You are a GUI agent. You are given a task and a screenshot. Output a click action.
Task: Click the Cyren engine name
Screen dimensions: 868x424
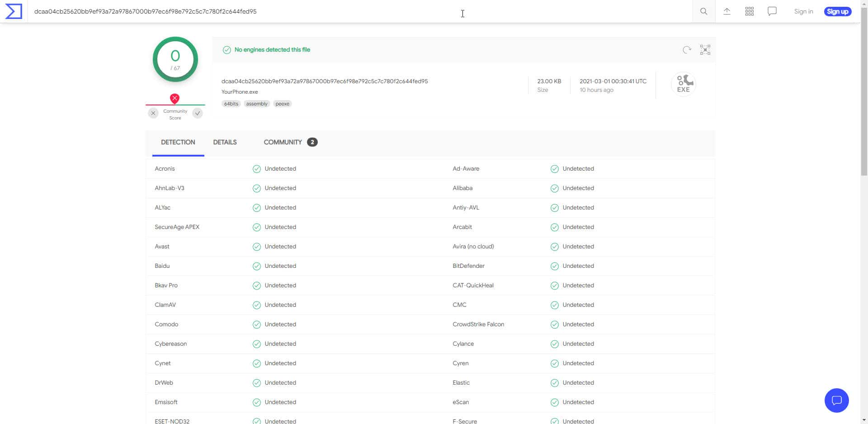(460, 363)
